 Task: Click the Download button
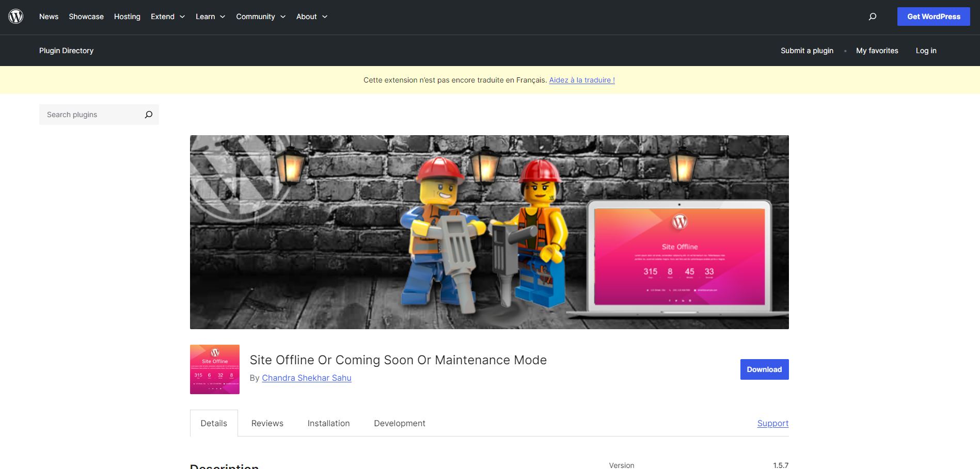[x=764, y=369]
